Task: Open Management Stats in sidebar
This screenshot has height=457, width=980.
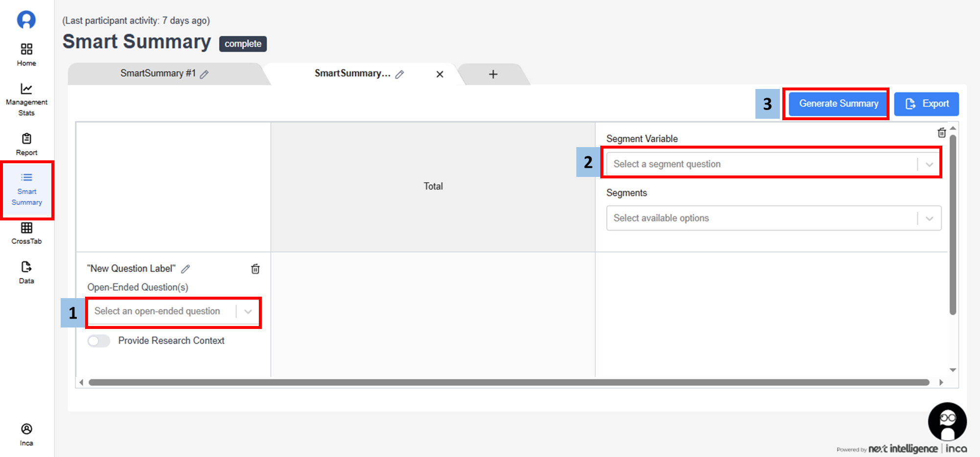Action: coord(26,99)
